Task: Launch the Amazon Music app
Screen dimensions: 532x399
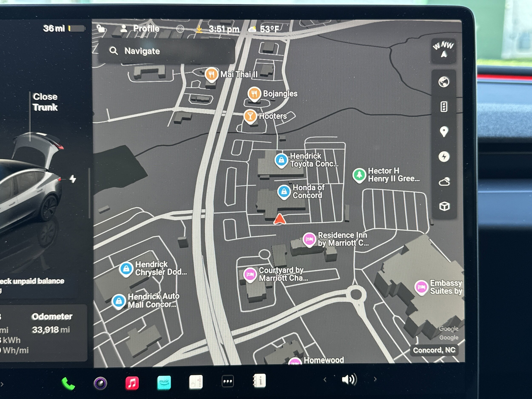Action: (x=164, y=382)
